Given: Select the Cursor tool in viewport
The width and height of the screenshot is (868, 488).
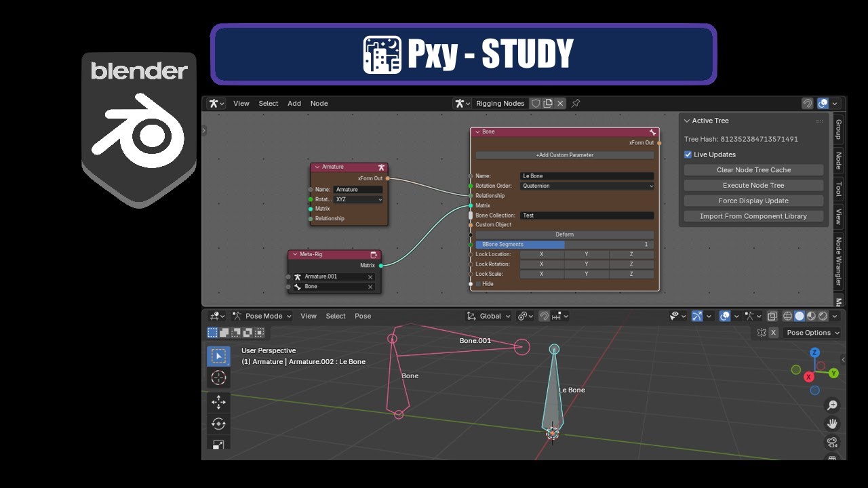Looking at the screenshot, I should [218, 378].
